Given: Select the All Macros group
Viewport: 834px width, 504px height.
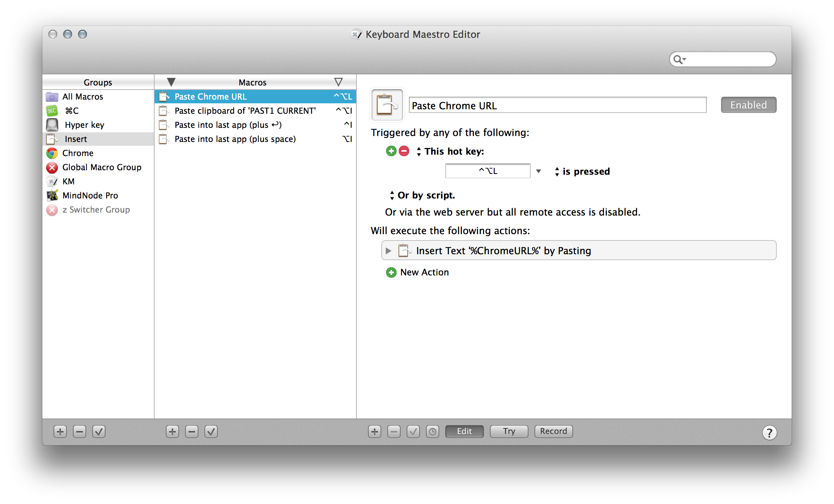Looking at the screenshot, I should tap(98, 97).
